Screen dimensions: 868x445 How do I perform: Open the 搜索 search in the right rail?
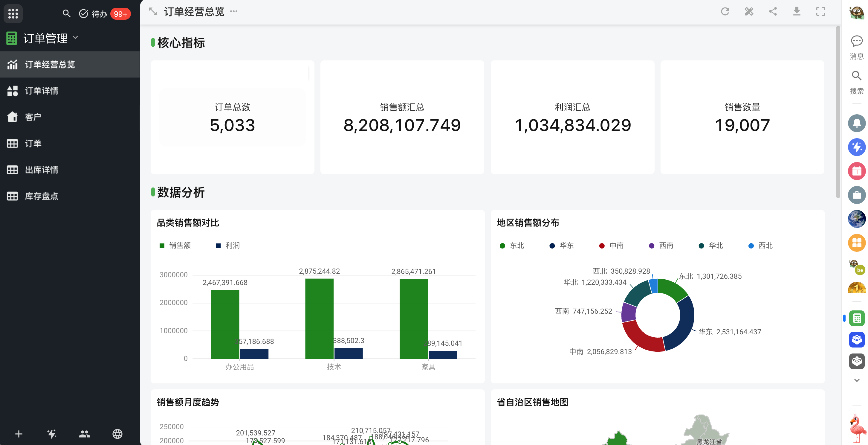click(857, 83)
